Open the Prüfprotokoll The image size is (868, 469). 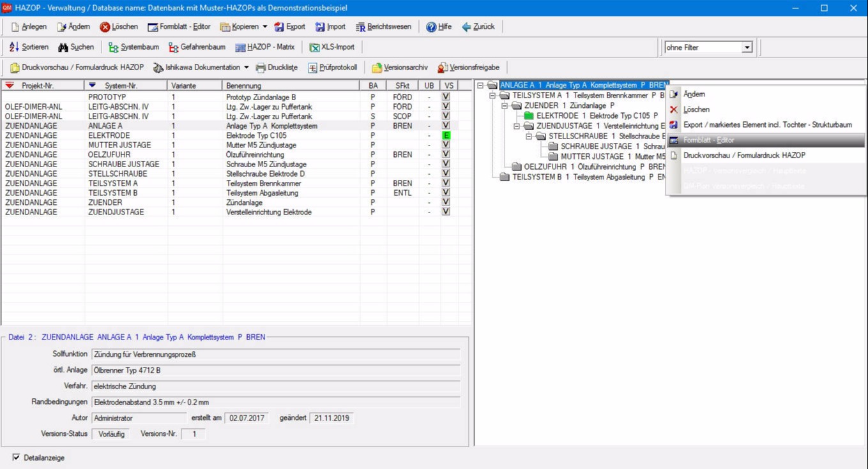[x=332, y=68]
